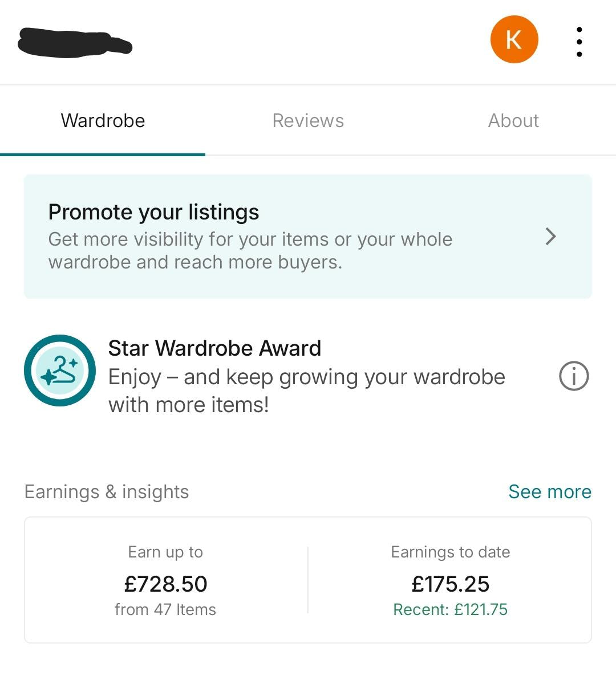
Task: Tap the orange K profile avatar
Action: (x=514, y=39)
